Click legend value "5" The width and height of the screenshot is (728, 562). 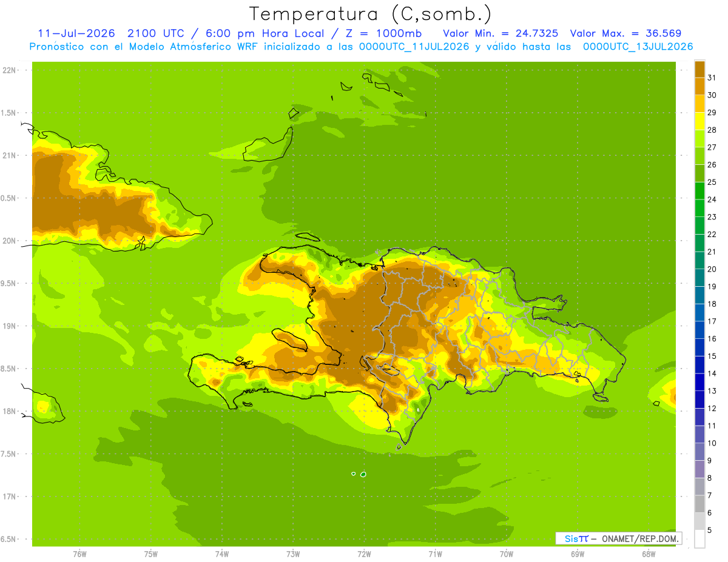[x=710, y=530]
